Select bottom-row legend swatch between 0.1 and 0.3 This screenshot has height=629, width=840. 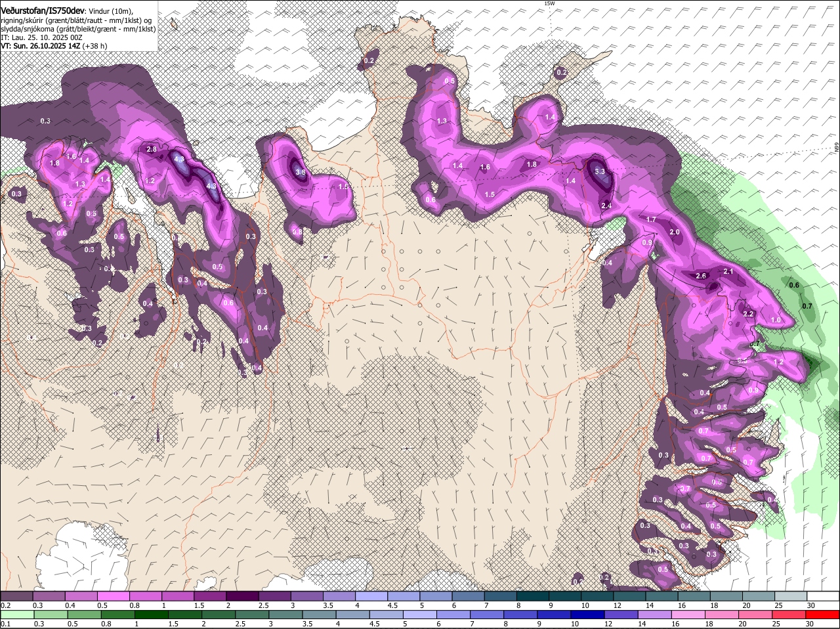click(18, 615)
